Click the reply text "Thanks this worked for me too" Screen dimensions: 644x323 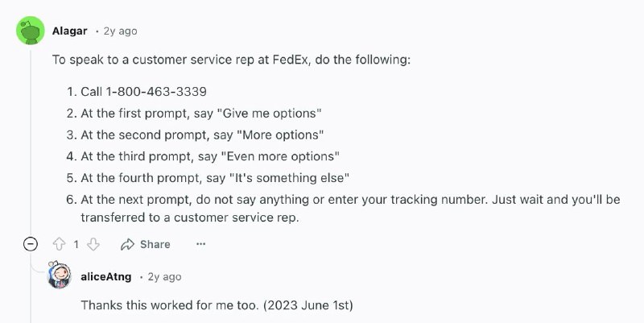[171, 305]
